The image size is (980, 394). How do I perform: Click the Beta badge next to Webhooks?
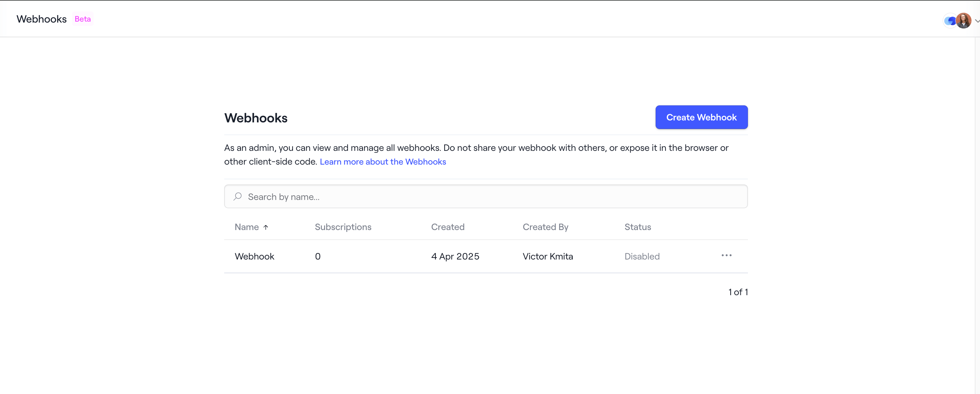coord(82,19)
